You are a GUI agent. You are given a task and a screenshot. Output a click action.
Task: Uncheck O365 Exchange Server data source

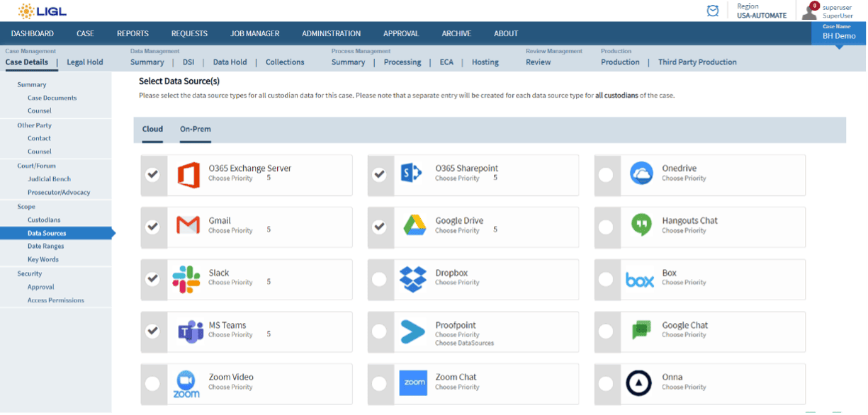[x=152, y=175]
